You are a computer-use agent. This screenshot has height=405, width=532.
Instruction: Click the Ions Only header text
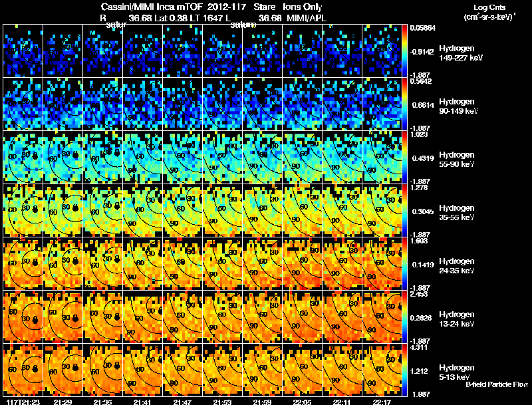click(x=303, y=7)
